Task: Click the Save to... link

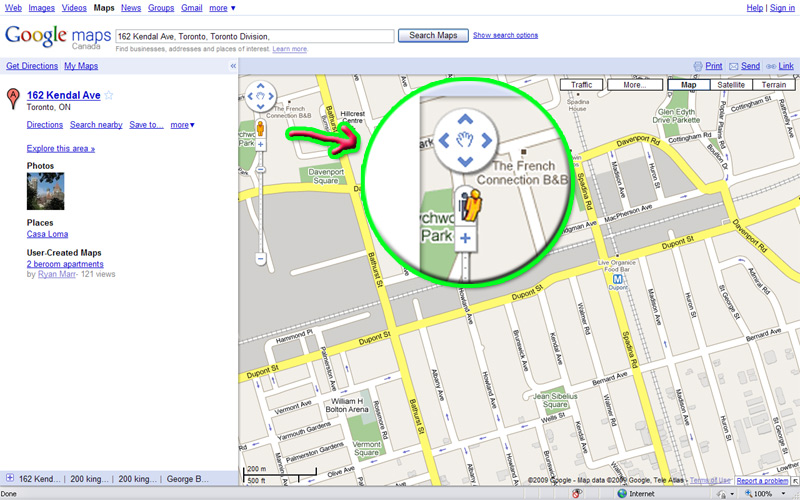Action: tap(146, 124)
